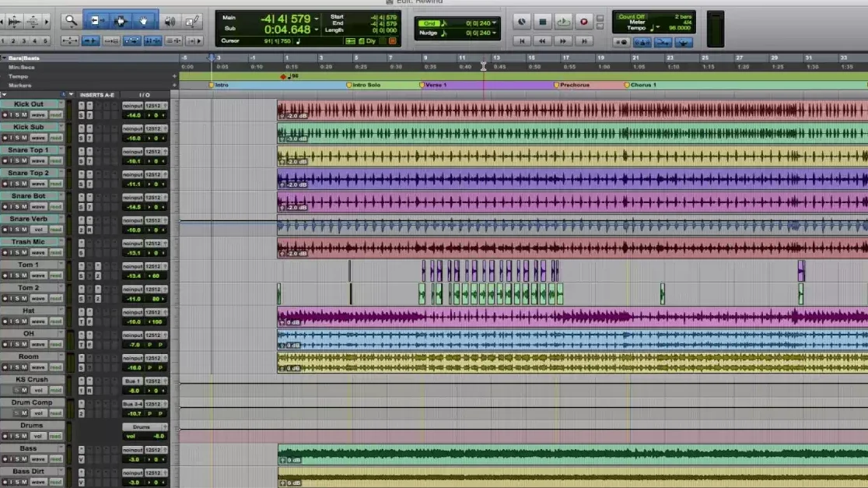Click the Drums track output selector
The height and width of the screenshot is (488, 868).
(x=144, y=427)
